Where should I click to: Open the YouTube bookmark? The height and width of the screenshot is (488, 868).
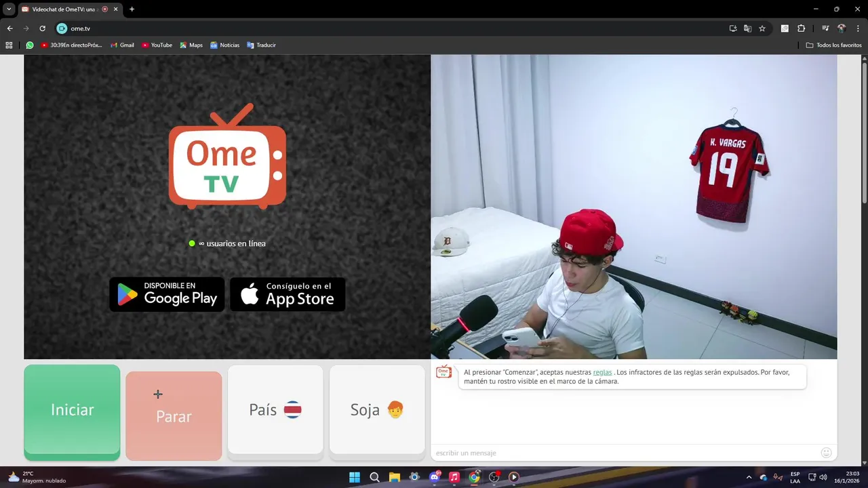[157, 45]
